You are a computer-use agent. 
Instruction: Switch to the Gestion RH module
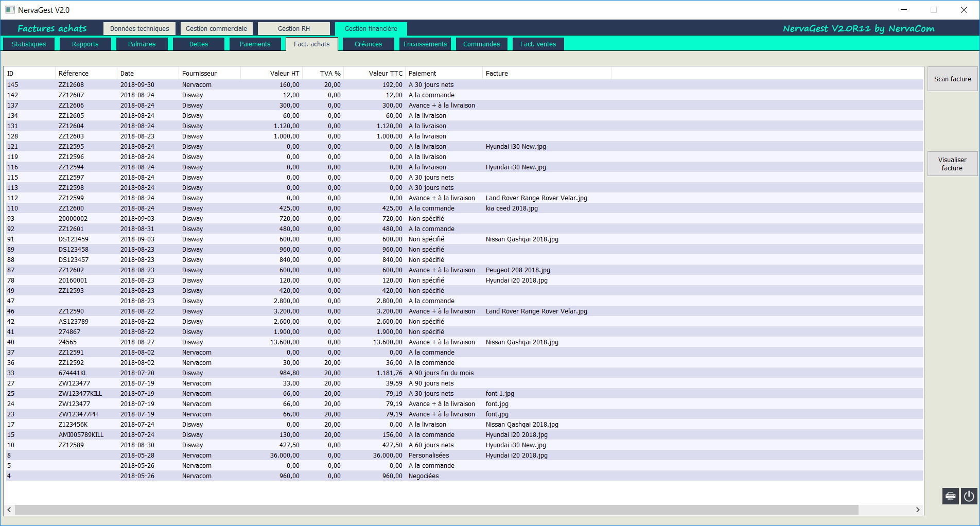pyautogui.click(x=293, y=29)
